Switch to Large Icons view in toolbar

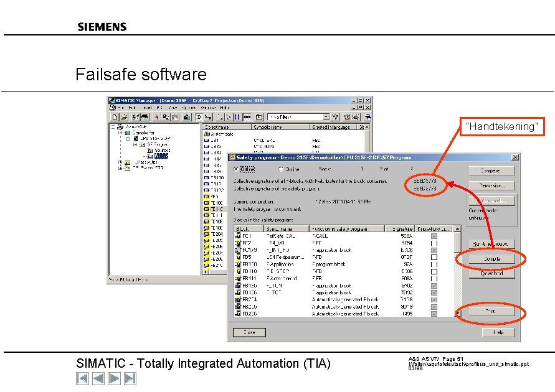pos(220,117)
